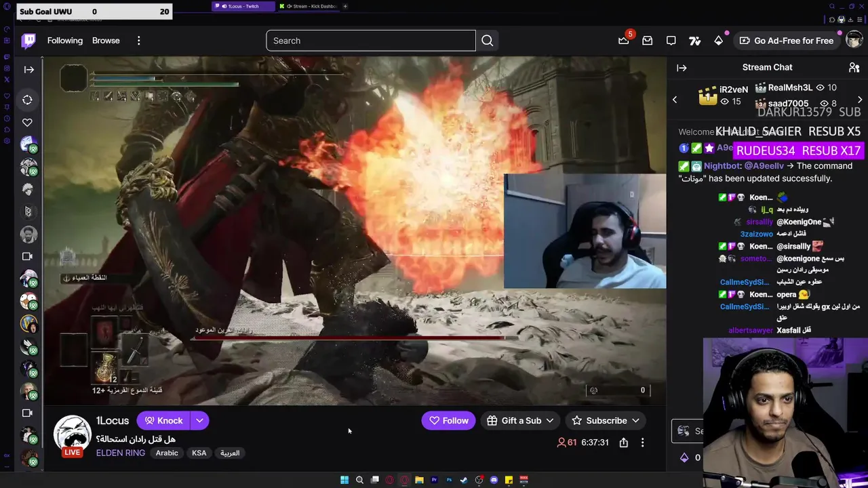Open the Twitch home logo

(28, 41)
